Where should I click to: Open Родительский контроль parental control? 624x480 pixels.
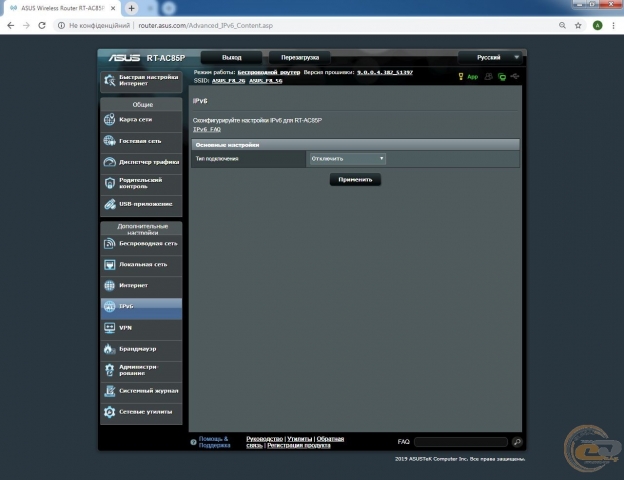click(x=140, y=183)
